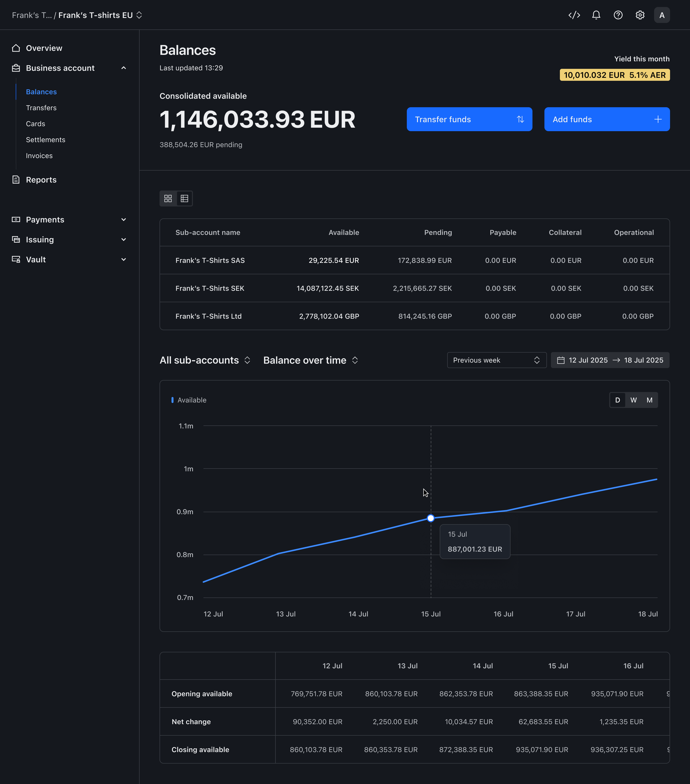Click the Overview home icon
This screenshot has width=690, height=784.
(x=16, y=48)
